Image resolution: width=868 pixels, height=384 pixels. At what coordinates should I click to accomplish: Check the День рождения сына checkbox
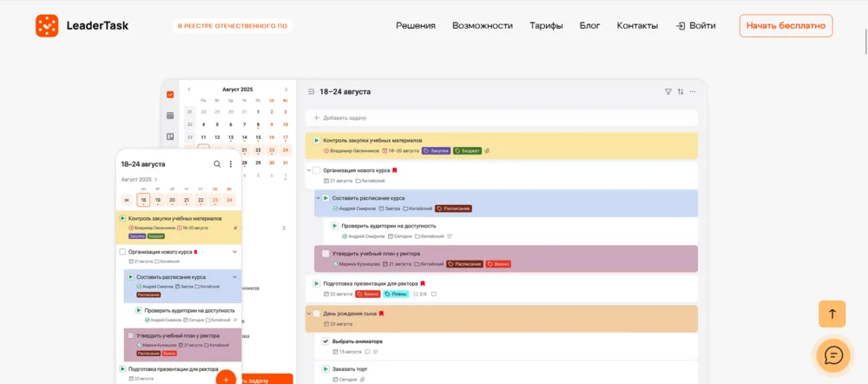pos(317,314)
